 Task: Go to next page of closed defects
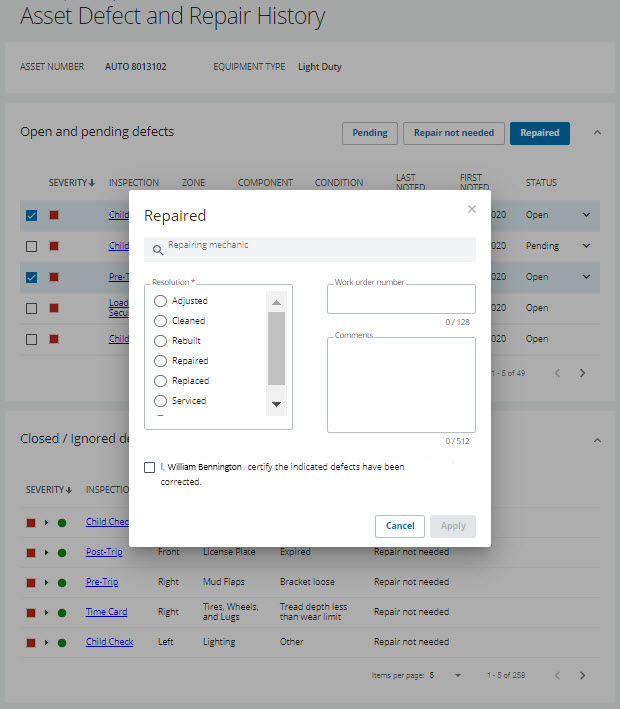click(x=582, y=675)
